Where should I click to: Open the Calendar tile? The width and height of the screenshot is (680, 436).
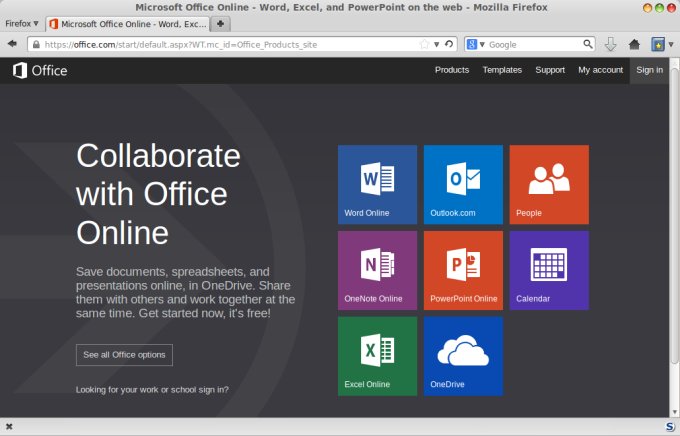549,270
